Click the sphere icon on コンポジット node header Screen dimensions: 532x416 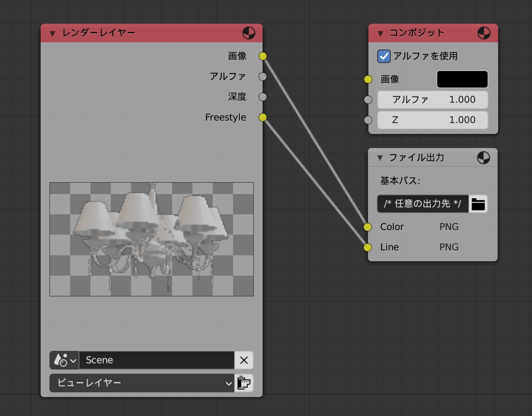483,33
